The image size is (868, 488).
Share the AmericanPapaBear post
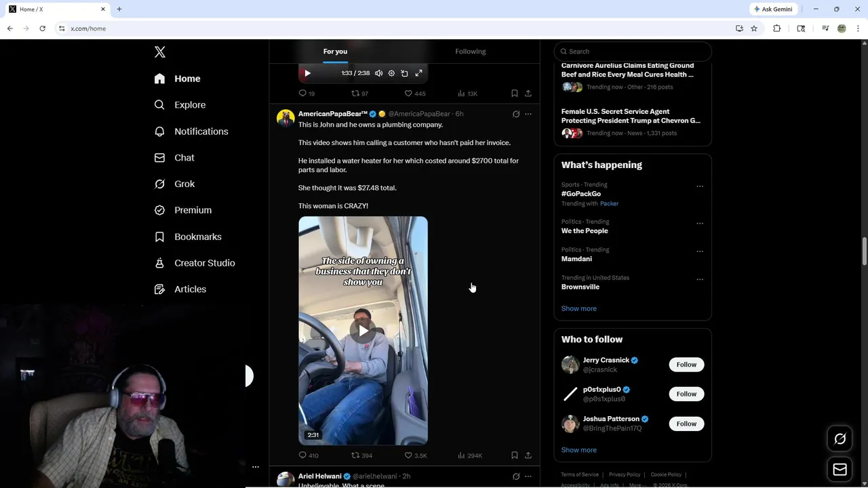[x=528, y=455]
